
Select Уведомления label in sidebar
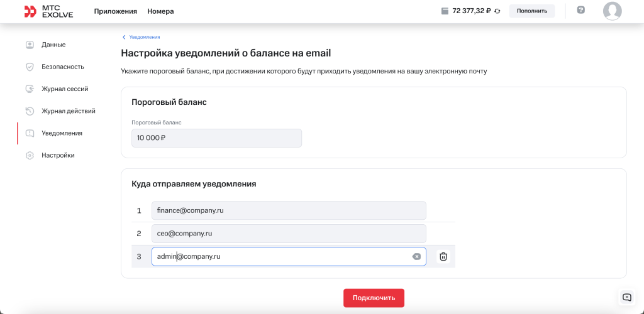tap(62, 133)
